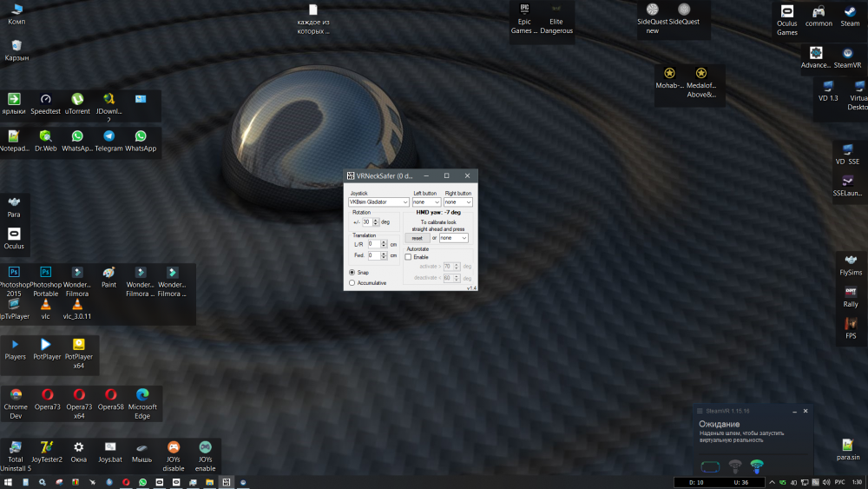Launch uTorrent from the desktop
Screen dimensions: 868x489
click(77, 103)
